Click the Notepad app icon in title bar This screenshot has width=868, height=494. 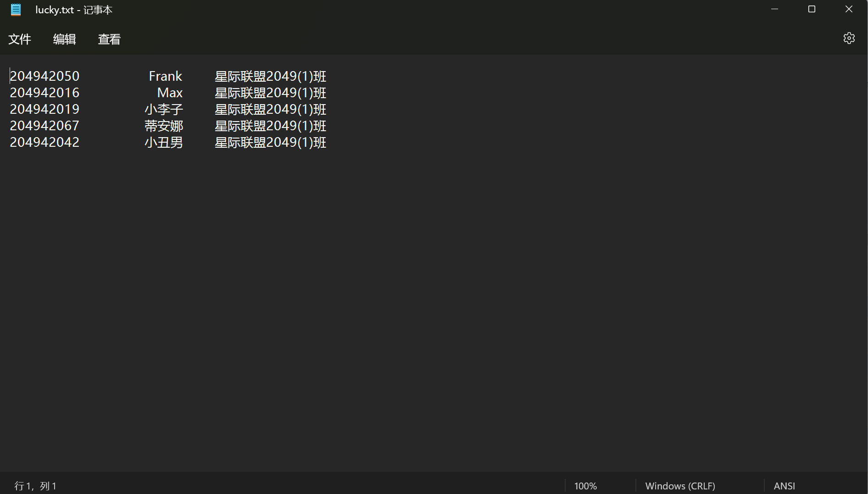click(x=16, y=10)
